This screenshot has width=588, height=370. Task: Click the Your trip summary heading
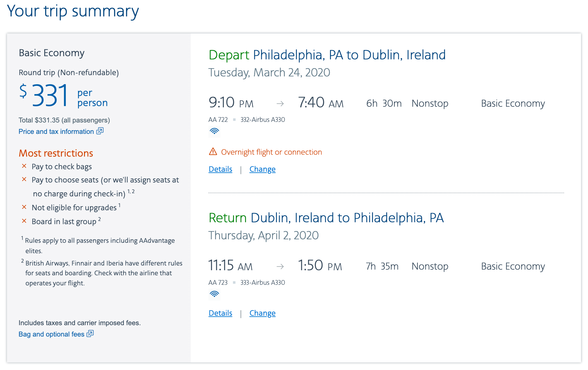[x=73, y=11]
